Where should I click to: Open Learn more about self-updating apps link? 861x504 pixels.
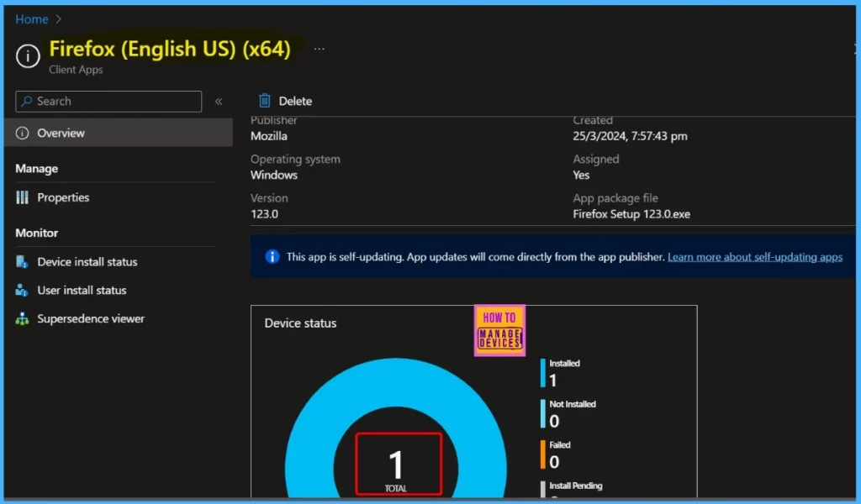click(754, 257)
